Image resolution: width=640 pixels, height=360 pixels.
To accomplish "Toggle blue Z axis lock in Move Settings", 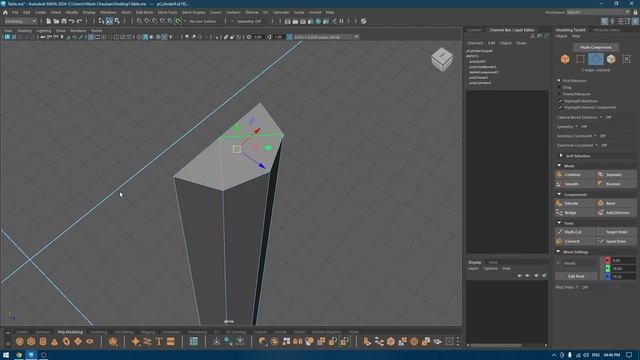I will [608, 276].
